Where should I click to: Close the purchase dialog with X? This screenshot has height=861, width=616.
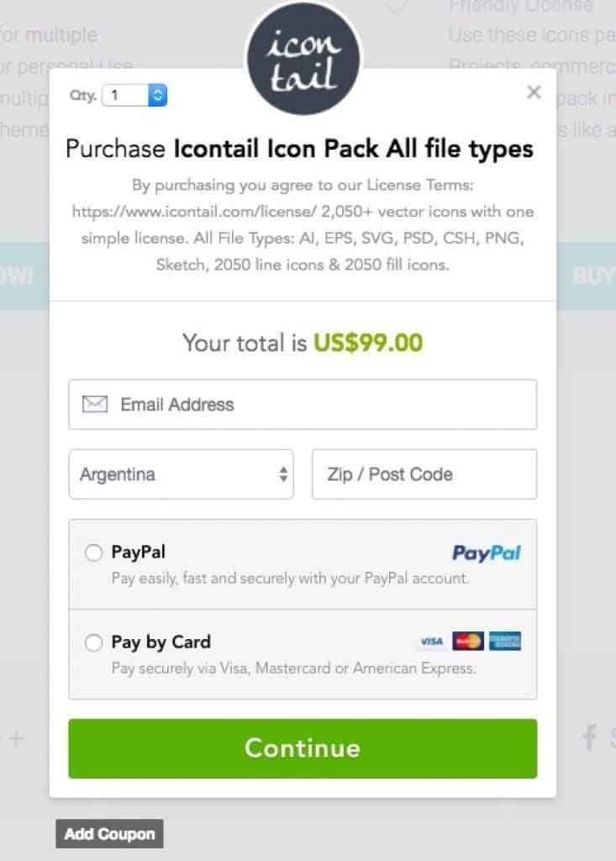pyautogui.click(x=534, y=92)
